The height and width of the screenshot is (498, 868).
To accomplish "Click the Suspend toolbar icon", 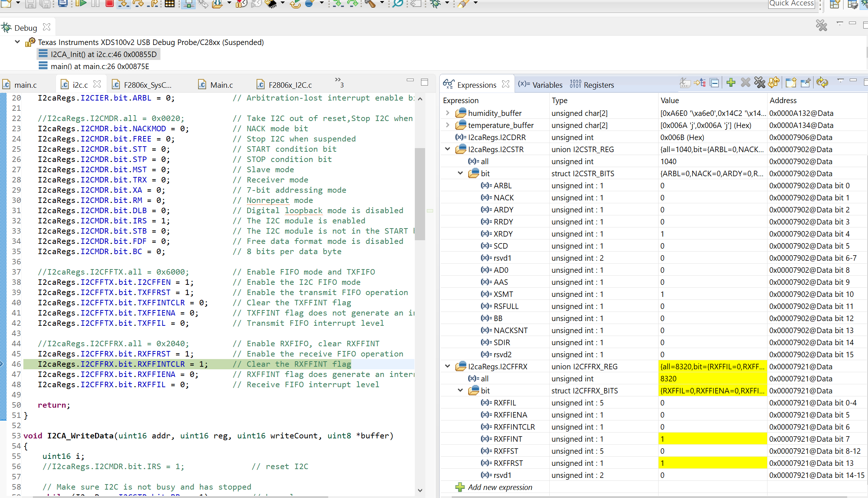I will [x=95, y=3].
